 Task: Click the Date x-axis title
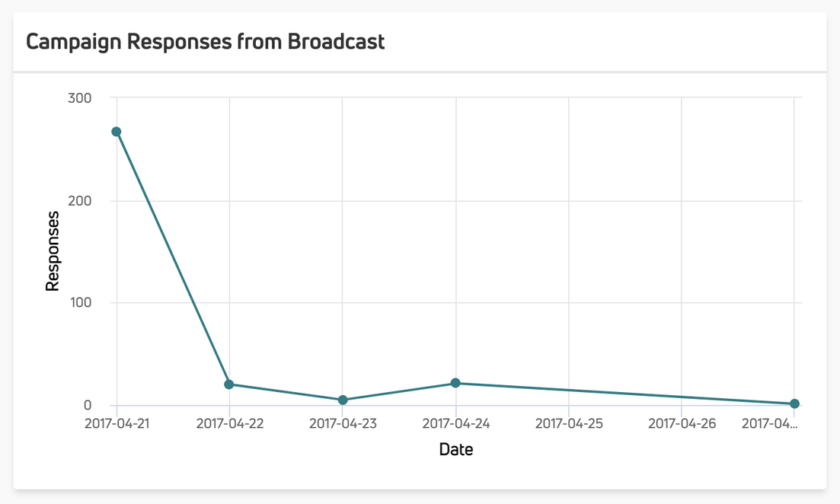(x=455, y=449)
